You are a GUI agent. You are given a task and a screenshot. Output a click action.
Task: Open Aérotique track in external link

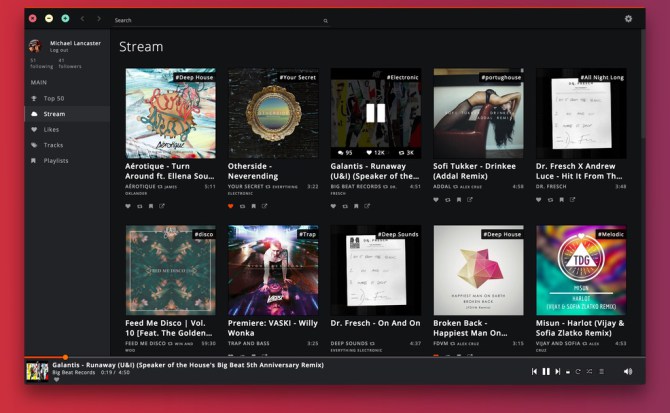point(162,206)
